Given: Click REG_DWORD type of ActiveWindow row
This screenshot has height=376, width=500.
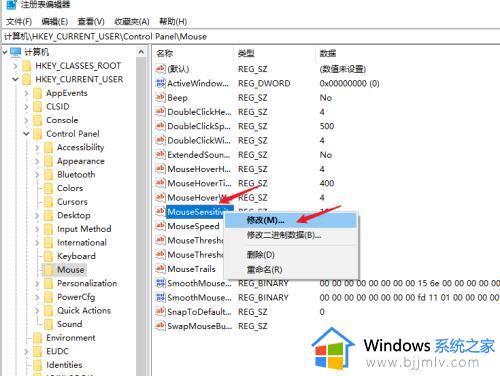Looking at the screenshot, I should tap(264, 83).
